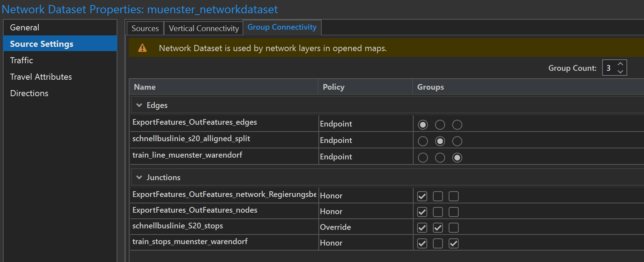Viewport: 644px width, 262px height.
Task: Enable group 2 for ExportFeatures_OutFeatures_nodes
Action: pos(438,212)
